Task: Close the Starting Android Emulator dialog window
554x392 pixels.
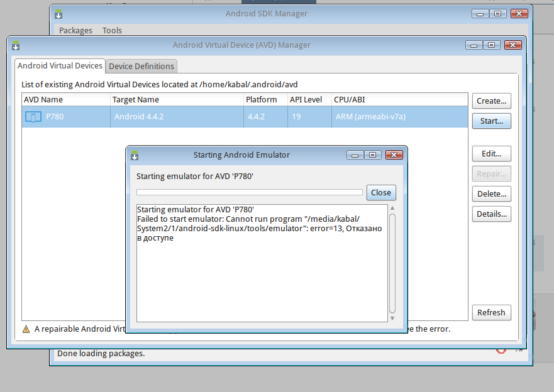Action: pos(394,155)
